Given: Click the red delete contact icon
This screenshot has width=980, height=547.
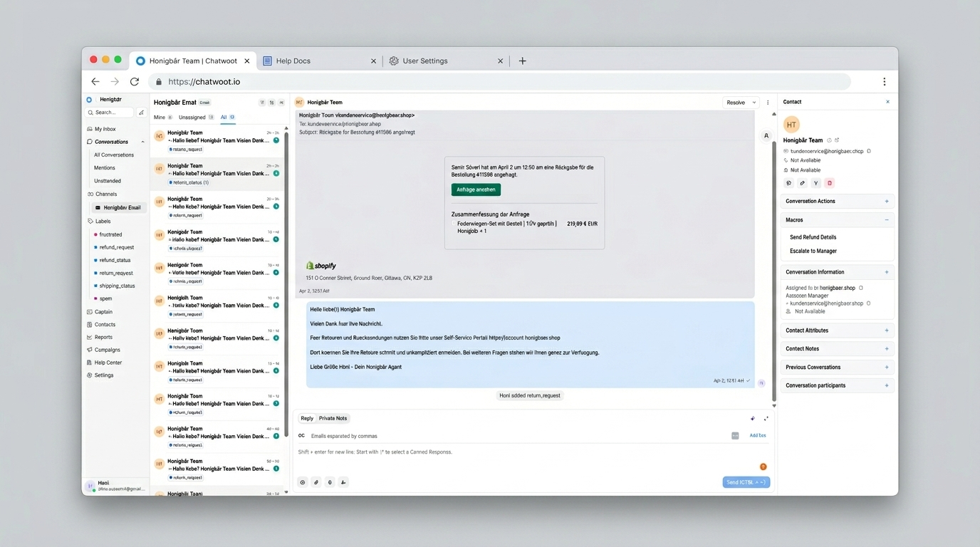Looking at the screenshot, I should coord(830,183).
